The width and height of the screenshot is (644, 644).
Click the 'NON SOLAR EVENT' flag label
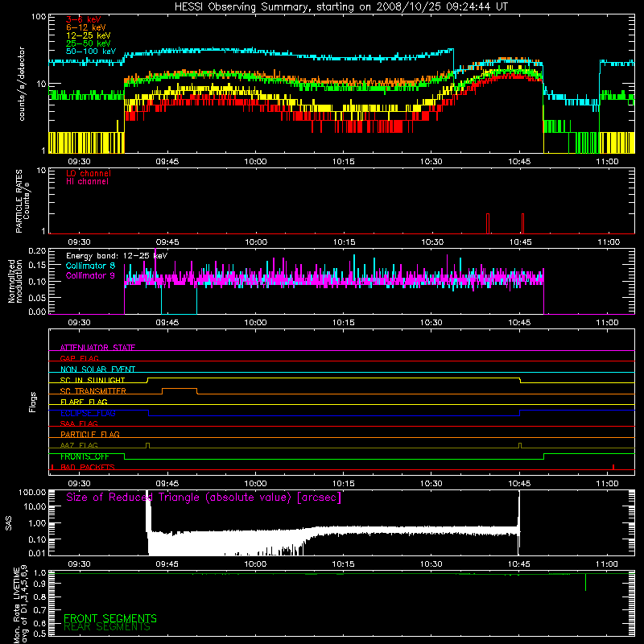click(97, 369)
